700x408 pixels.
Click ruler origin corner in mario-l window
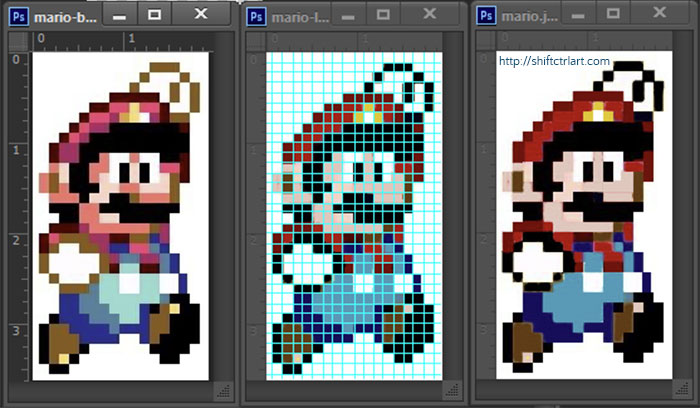click(256, 42)
